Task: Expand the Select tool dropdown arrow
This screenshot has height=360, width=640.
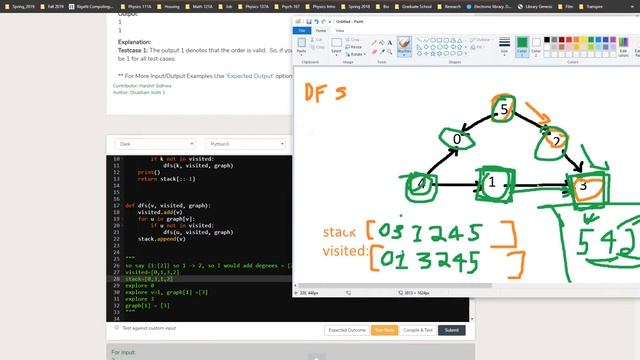Action: tap(336, 55)
